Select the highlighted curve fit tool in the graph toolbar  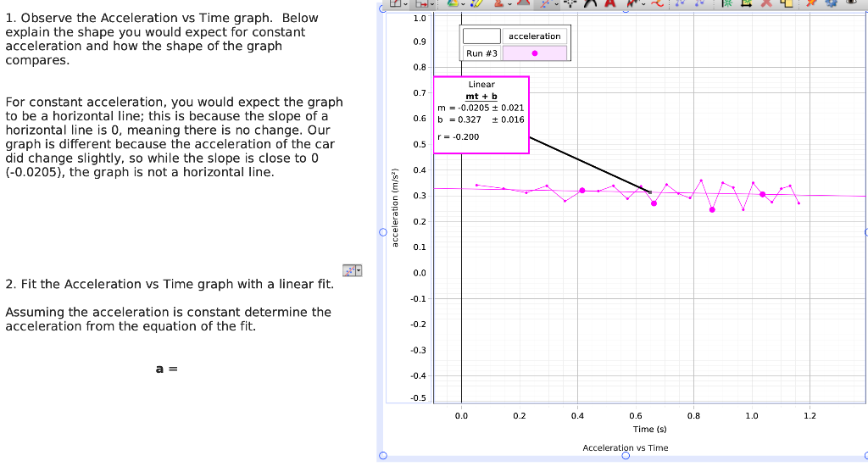pos(545,3)
